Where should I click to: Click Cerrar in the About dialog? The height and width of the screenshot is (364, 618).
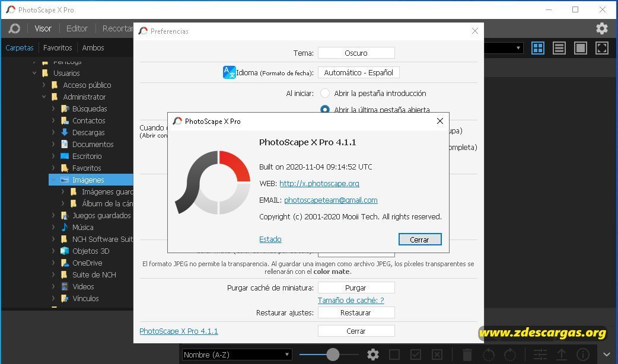click(420, 240)
